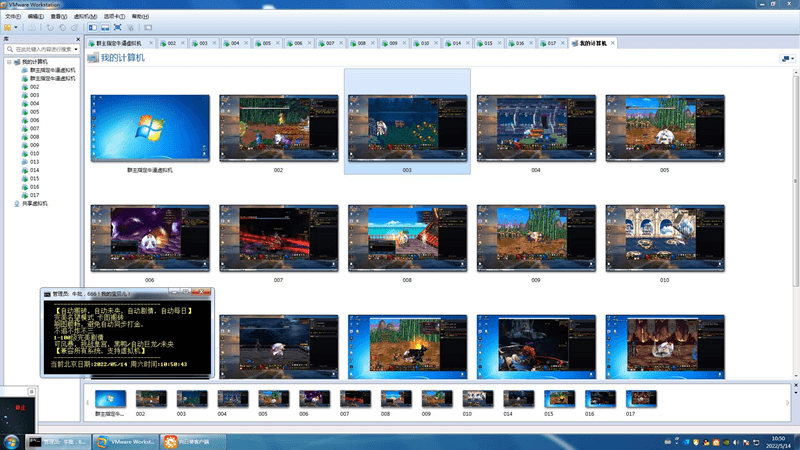Toggle the thumbnail bar toolbar button
The height and width of the screenshot is (450, 800).
pyautogui.click(x=105, y=28)
